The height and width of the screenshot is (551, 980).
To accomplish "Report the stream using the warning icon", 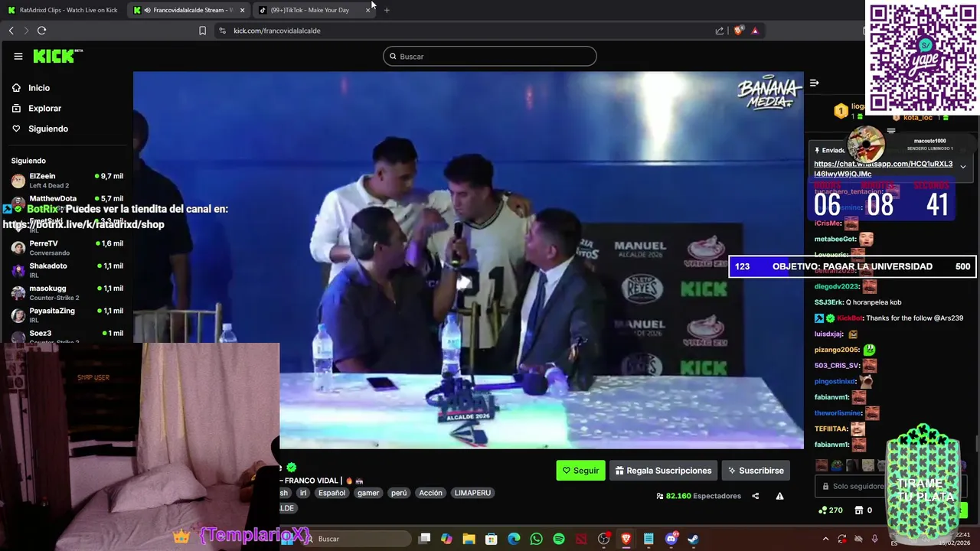I will 779,496.
